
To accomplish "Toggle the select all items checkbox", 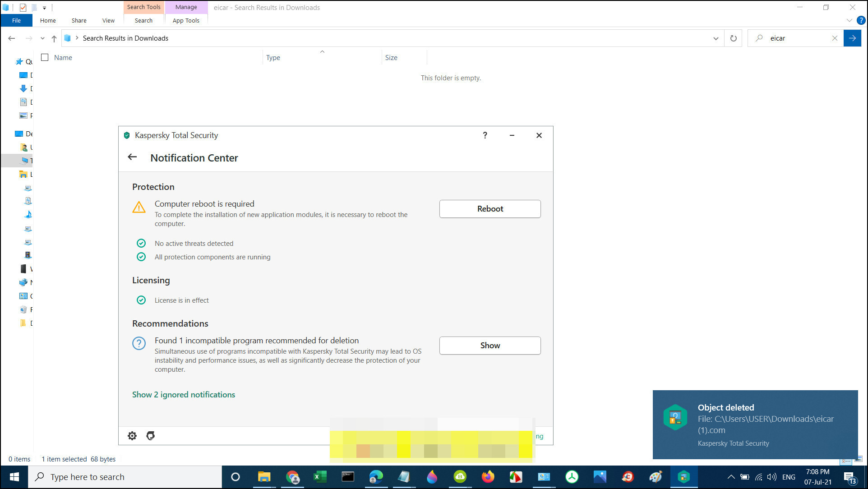I will click(x=45, y=57).
